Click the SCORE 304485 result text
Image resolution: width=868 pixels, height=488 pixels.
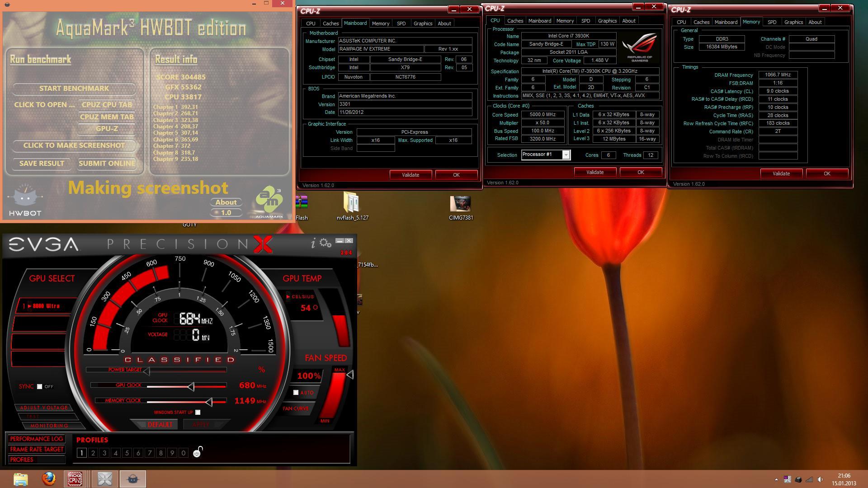[181, 77]
